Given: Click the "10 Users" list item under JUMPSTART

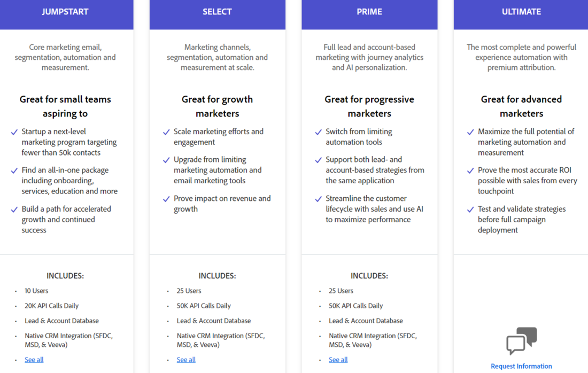Looking at the screenshot, I should 36,291.
